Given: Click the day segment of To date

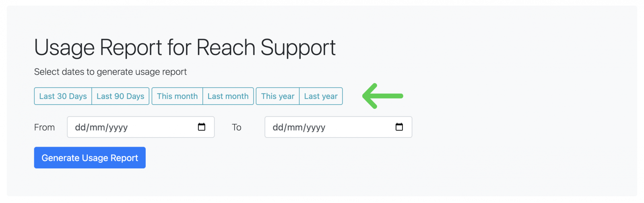Looking at the screenshot, I should [x=278, y=127].
